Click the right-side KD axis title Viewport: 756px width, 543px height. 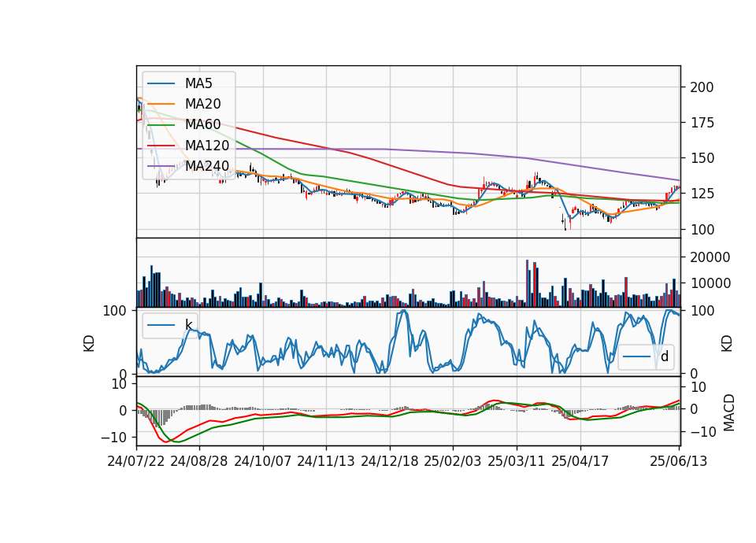point(726,342)
